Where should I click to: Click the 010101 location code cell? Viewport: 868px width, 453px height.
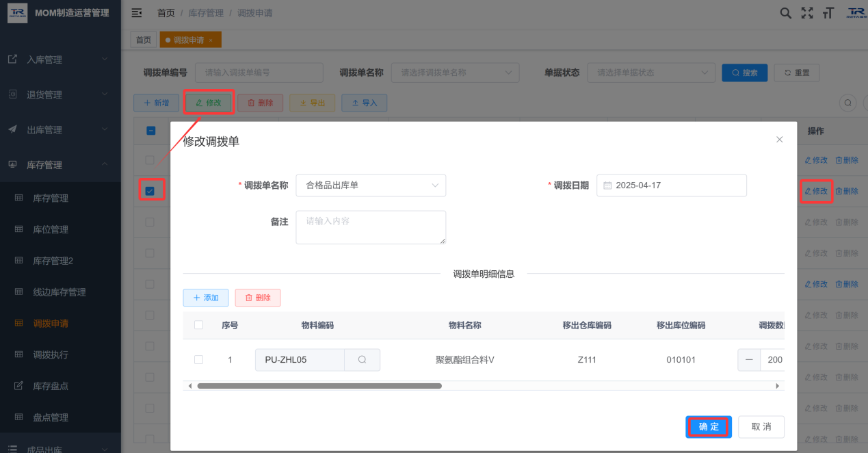click(681, 360)
